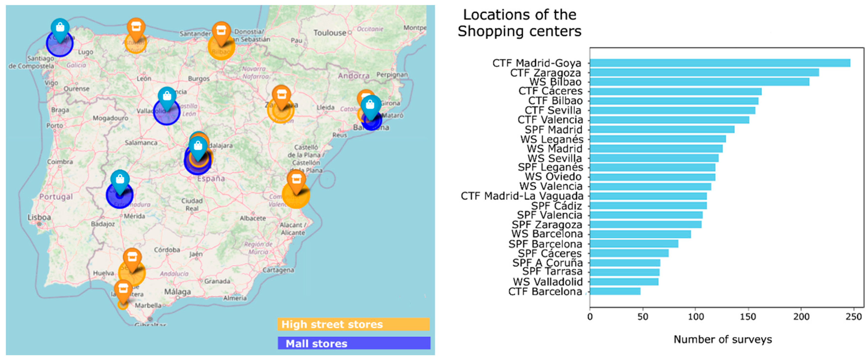Click the WS Madrid bar
Screen dimensions: 868x360
[x=656, y=148]
